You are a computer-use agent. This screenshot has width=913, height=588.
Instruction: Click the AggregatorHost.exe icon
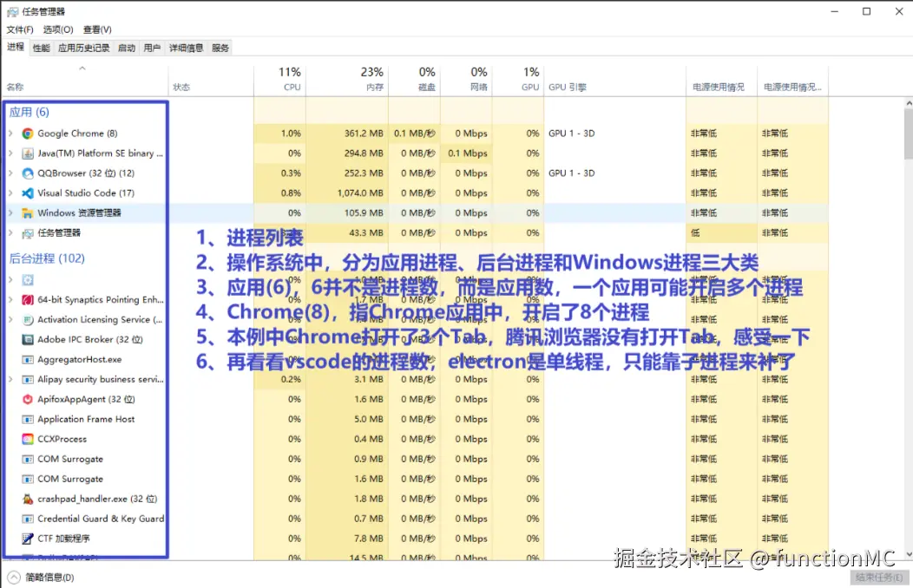coord(28,359)
